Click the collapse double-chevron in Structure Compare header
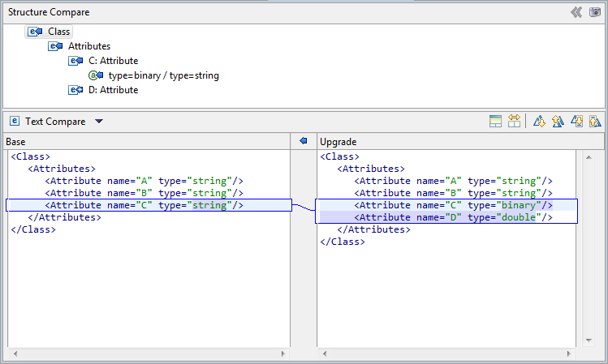Screen dimensions: 608x364 click(576, 12)
